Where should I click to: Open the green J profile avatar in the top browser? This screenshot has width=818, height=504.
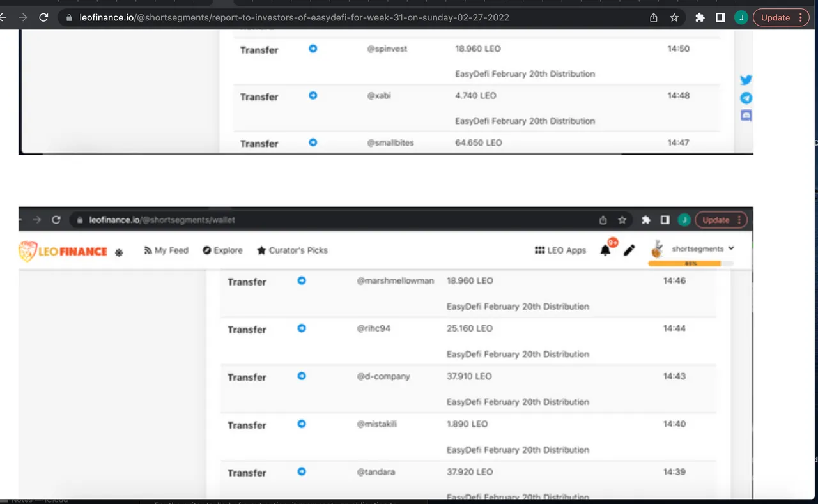[741, 18]
